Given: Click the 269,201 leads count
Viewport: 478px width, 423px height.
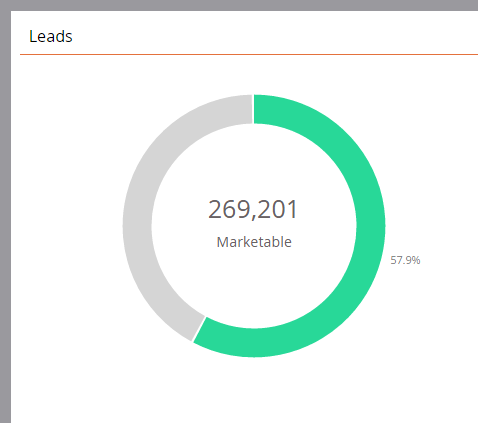Looking at the screenshot, I should [x=253, y=209].
